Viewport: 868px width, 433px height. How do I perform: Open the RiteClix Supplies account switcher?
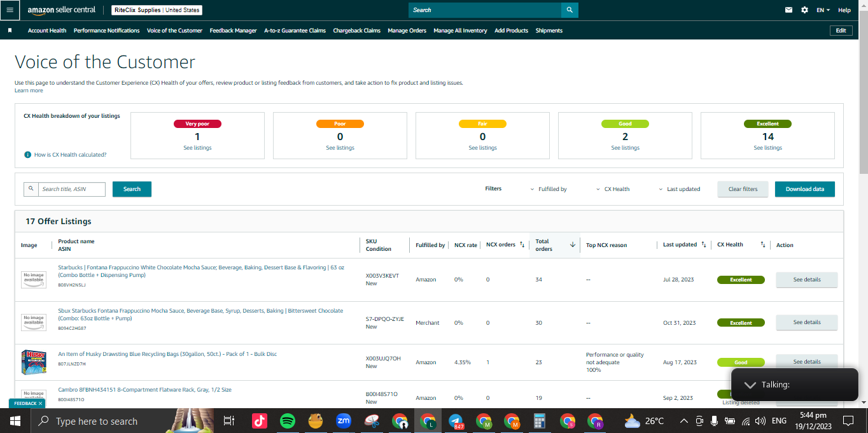tap(157, 10)
